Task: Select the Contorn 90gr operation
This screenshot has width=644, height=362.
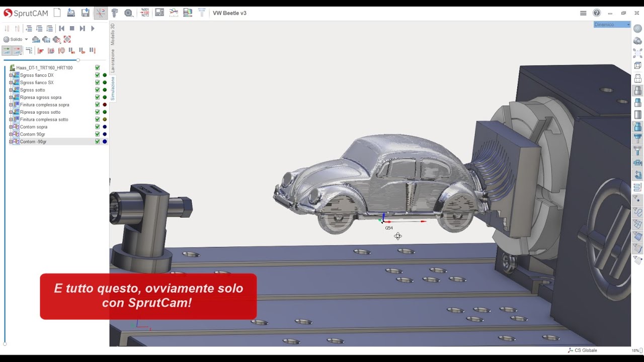Action: [x=33, y=134]
